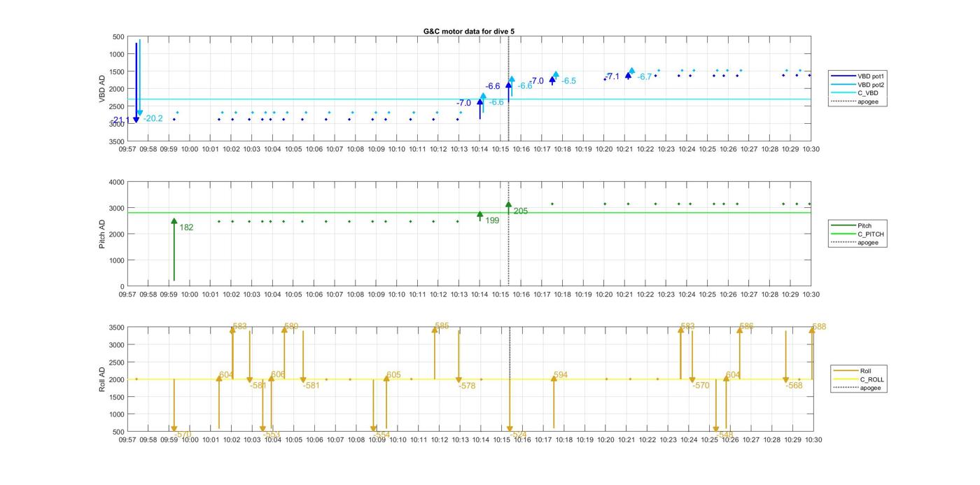Click the 09:57 tick under the VBD plot

coord(127,149)
